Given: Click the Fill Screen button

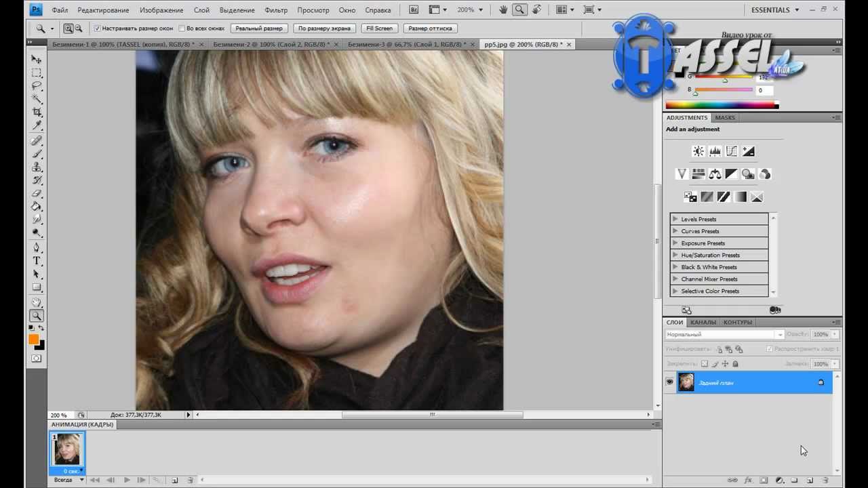Looking at the screenshot, I should (x=379, y=28).
